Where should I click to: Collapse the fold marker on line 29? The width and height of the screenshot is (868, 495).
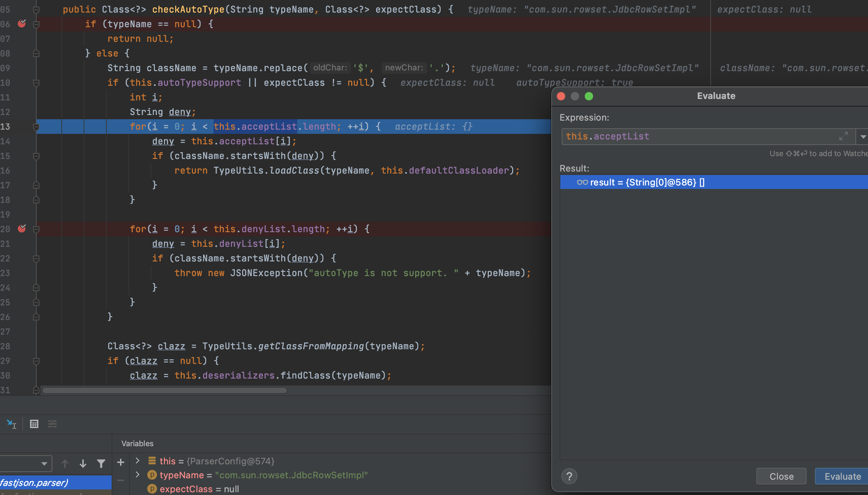coord(36,361)
